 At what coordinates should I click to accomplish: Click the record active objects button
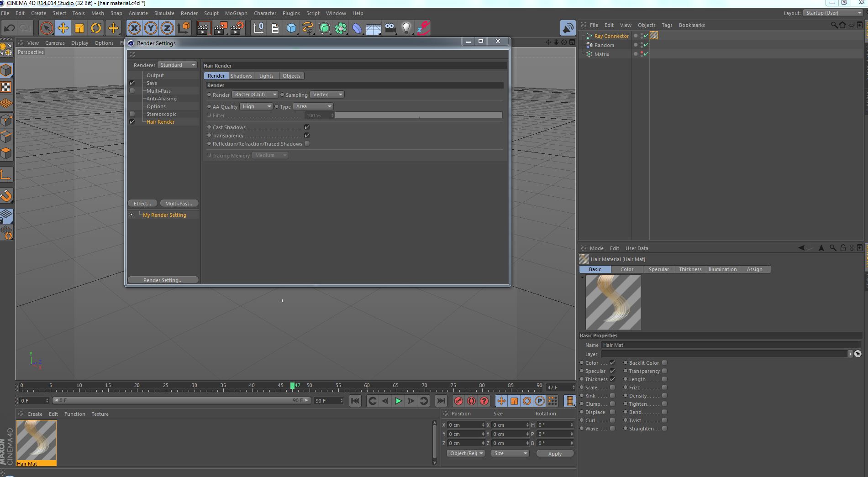click(458, 401)
